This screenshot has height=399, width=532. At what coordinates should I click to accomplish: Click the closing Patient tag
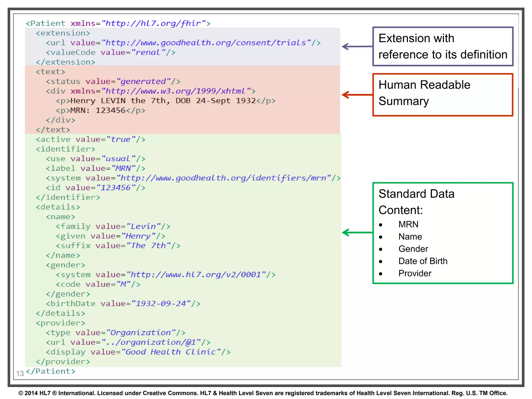click(x=51, y=371)
